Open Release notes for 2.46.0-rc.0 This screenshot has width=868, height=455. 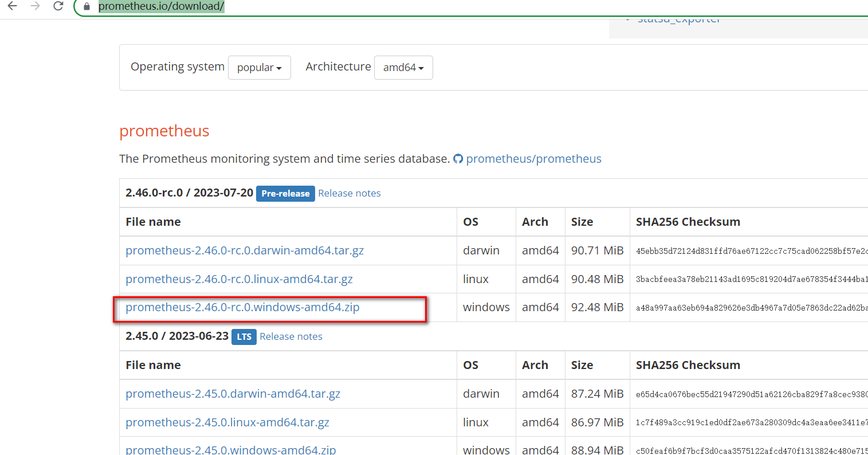click(349, 193)
